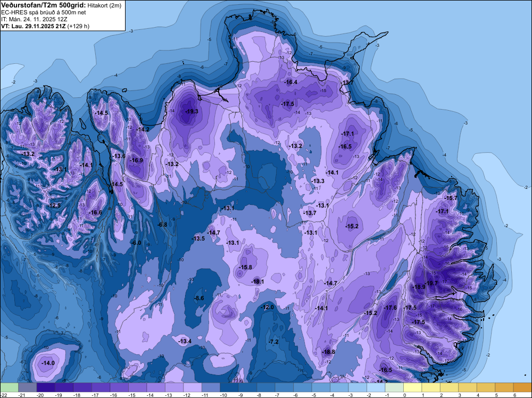532x398 pixels.
Task: Click the -13.3 temperature value
Action: (318, 181)
